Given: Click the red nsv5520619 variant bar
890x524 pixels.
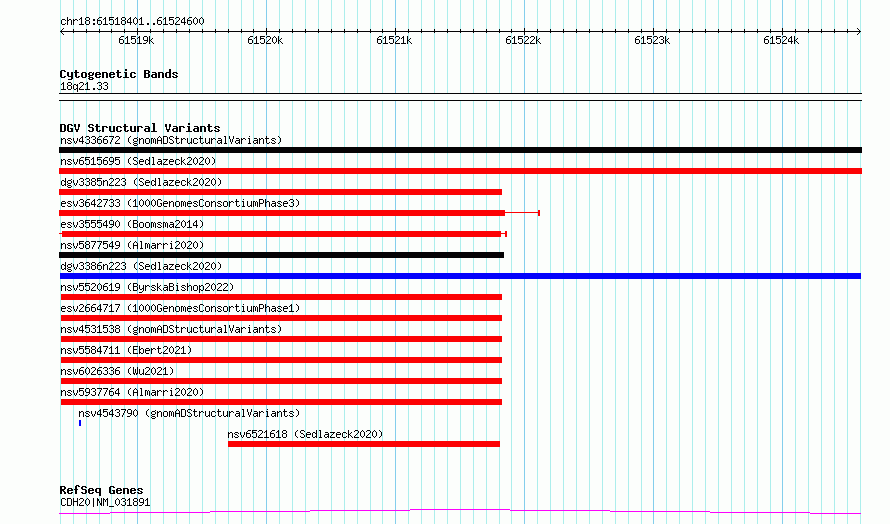Looking at the screenshot, I should [282, 297].
